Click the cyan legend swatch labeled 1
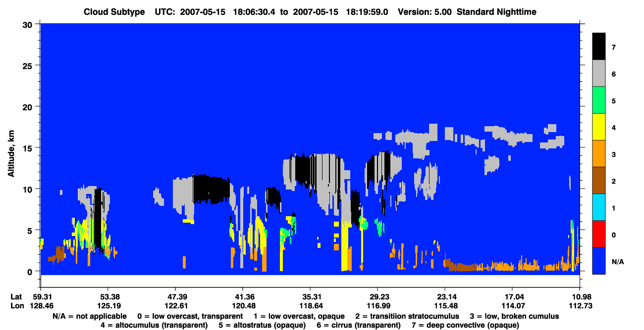This screenshot has height=330, width=644. tap(599, 207)
